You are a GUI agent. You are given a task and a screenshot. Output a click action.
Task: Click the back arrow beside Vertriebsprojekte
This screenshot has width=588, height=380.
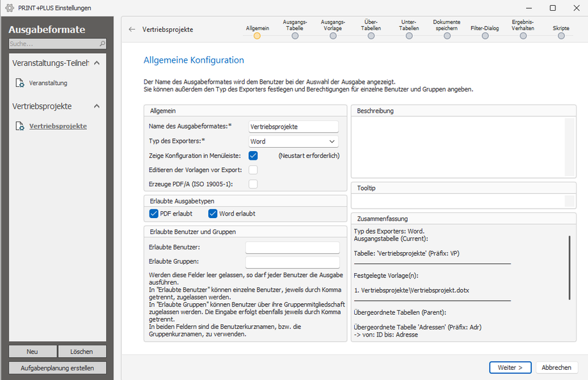(132, 29)
